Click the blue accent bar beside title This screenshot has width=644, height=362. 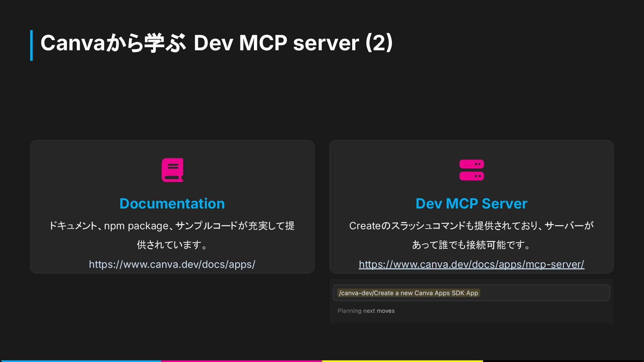pyautogui.click(x=32, y=45)
